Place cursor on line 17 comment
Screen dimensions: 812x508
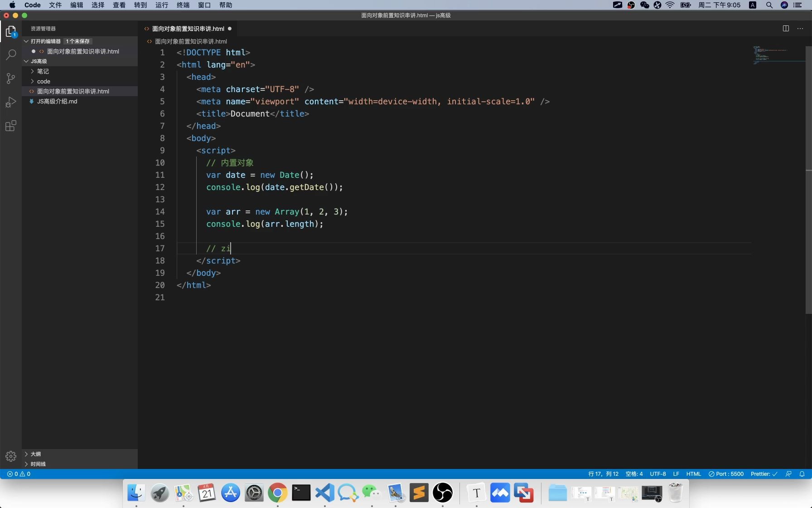pyautogui.click(x=218, y=248)
